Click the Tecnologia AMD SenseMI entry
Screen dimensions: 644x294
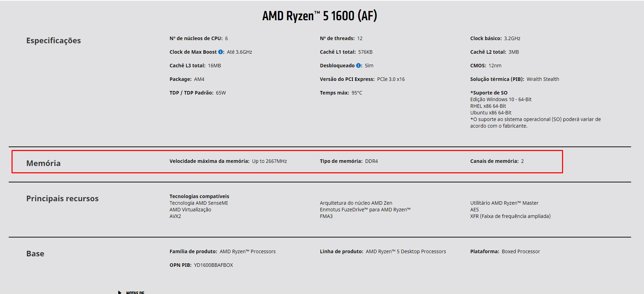pos(199,203)
